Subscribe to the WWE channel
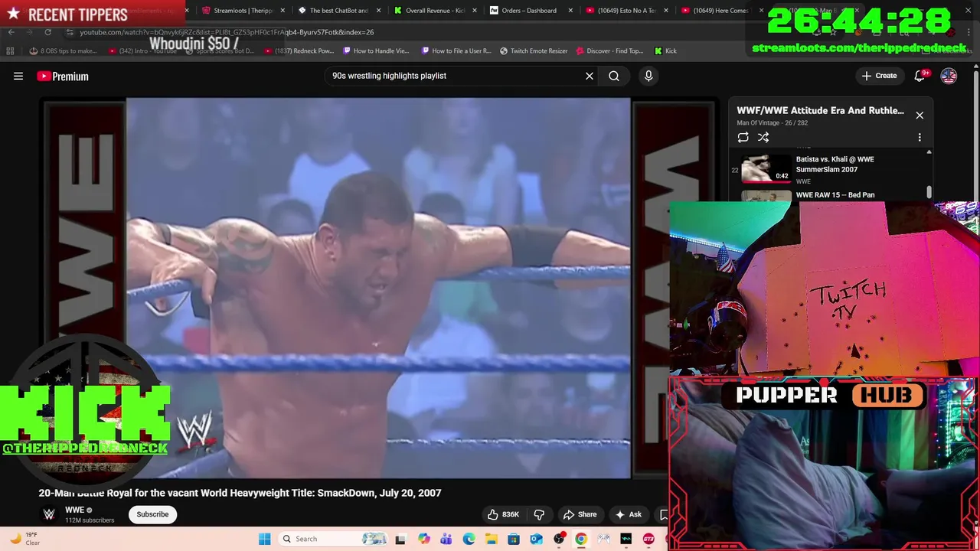980x551 pixels. tap(152, 514)
